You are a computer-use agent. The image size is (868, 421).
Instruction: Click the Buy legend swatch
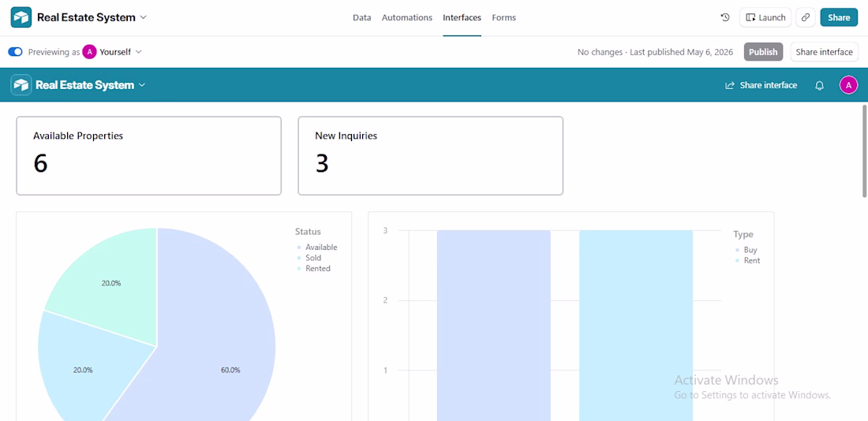click(737, 250)
